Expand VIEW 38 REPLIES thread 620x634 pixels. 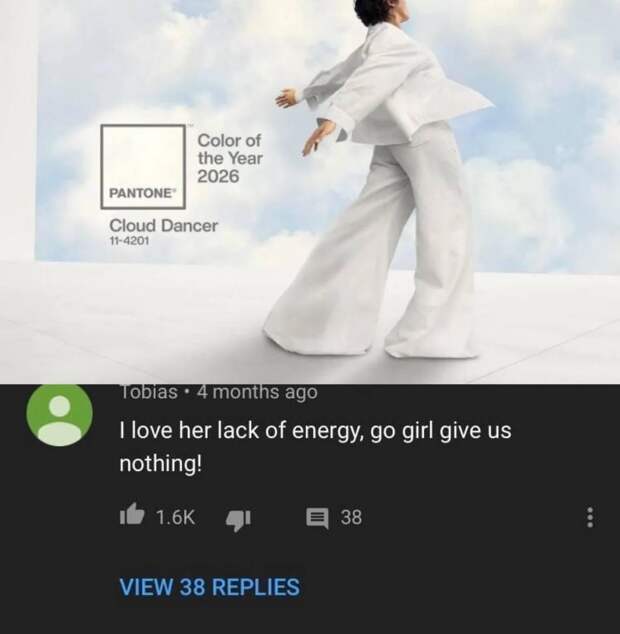point(209,587)
